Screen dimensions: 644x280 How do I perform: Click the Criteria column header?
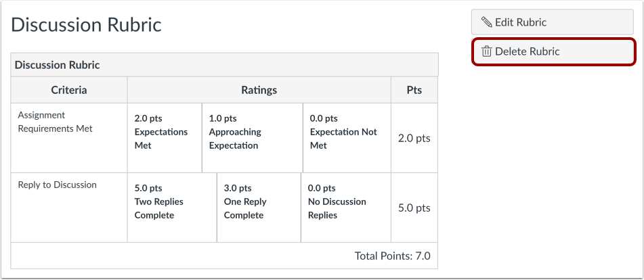point(69,90)
